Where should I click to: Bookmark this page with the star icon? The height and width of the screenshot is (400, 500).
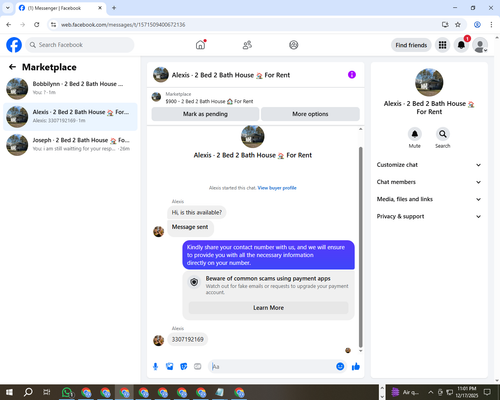coord(458,25)
